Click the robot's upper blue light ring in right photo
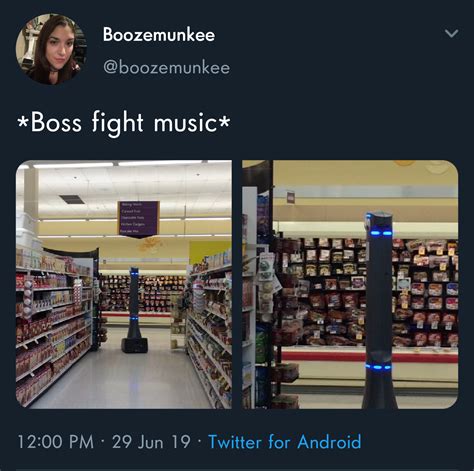474x471 pixels. point(381,232)
